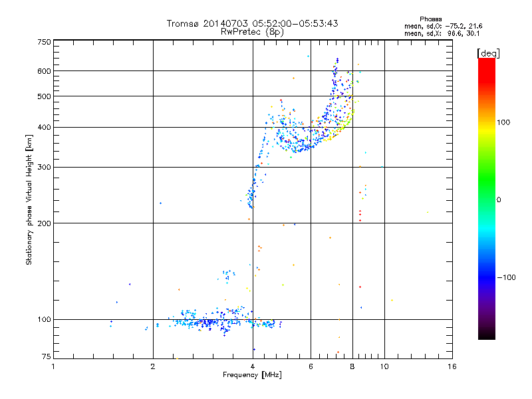
Task: Click the 'Frequency [MHz]' axis label
Action: [252, 375]
